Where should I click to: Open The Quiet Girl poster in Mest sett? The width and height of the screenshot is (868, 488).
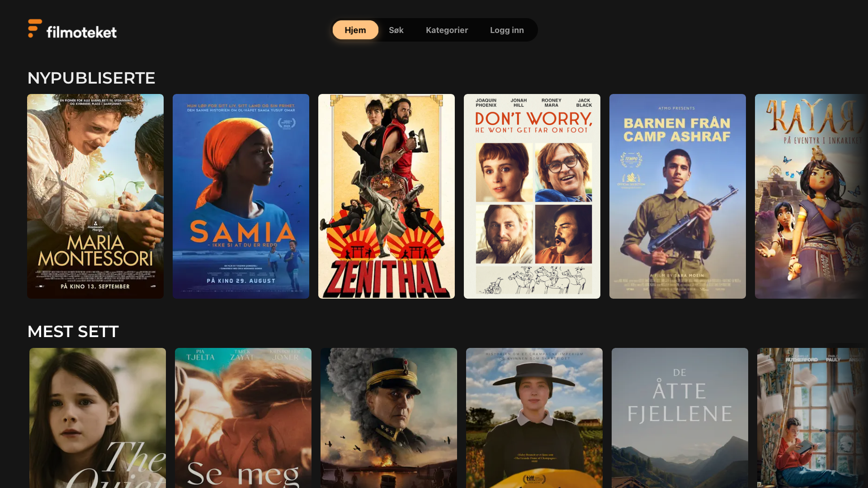coord(98,418)
